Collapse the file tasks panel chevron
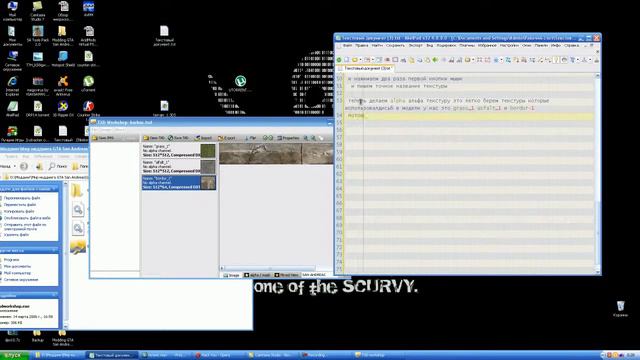The height and width of the screenshot is (360, 640). point(54,189)
